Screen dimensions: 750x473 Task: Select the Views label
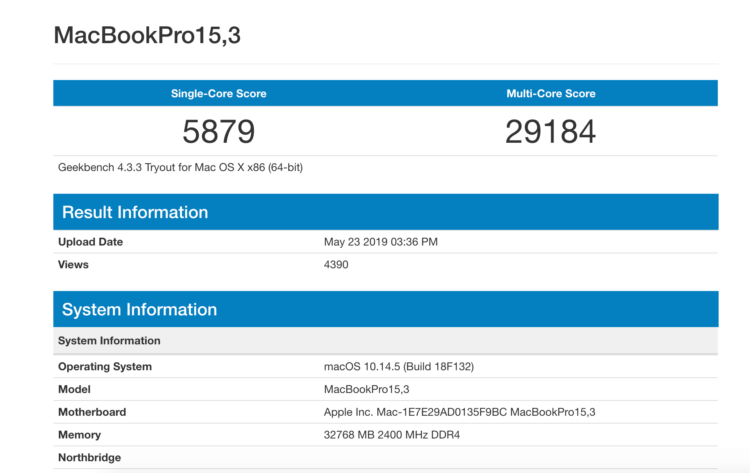click(73, 264)
